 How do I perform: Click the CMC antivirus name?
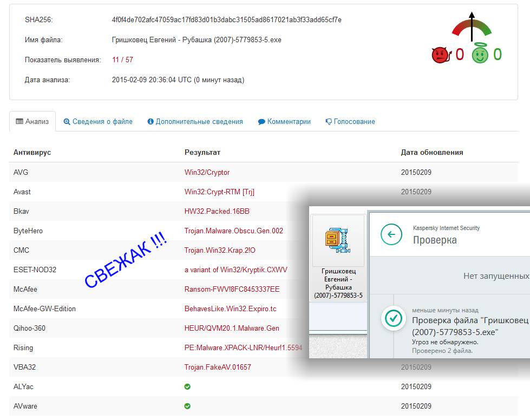[x=21, y=251]
